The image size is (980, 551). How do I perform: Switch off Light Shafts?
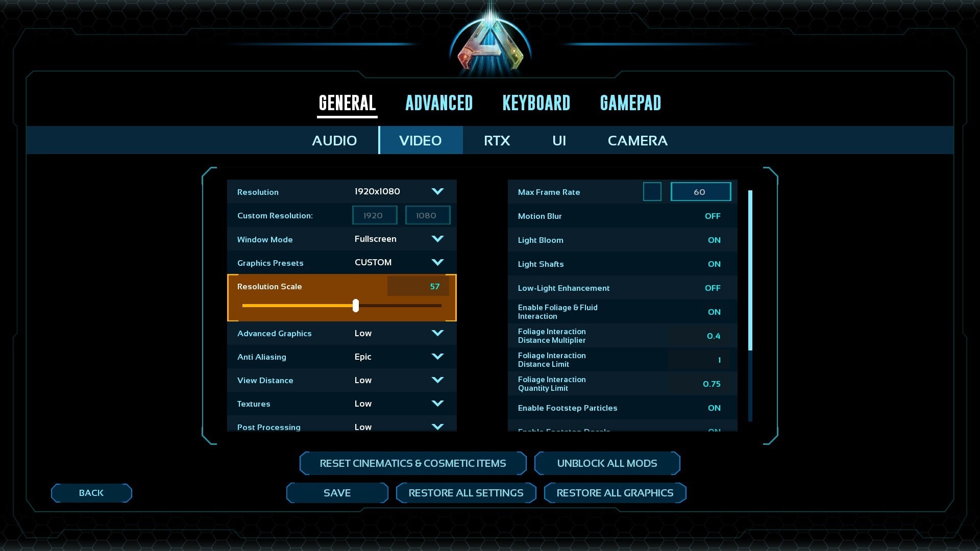point(714,264)
